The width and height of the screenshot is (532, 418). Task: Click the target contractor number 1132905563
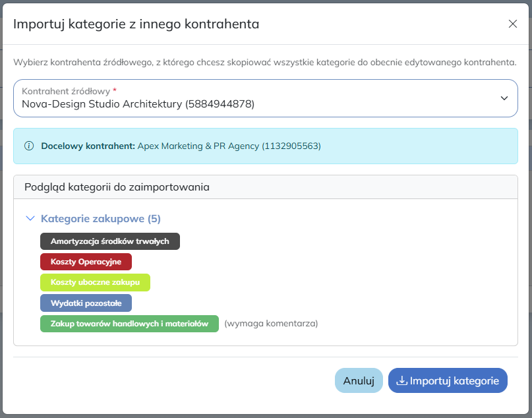291,146
